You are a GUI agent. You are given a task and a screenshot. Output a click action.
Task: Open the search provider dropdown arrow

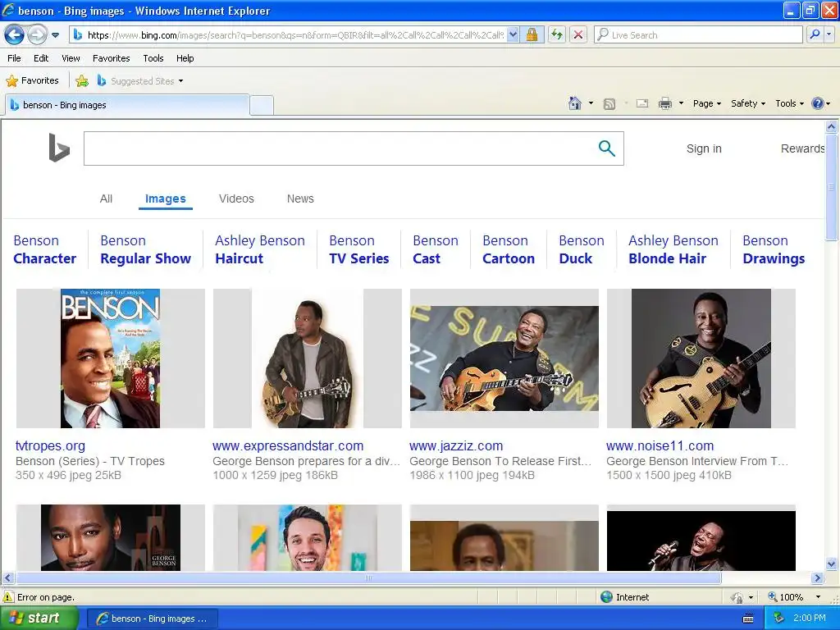[x=829, y=35]
